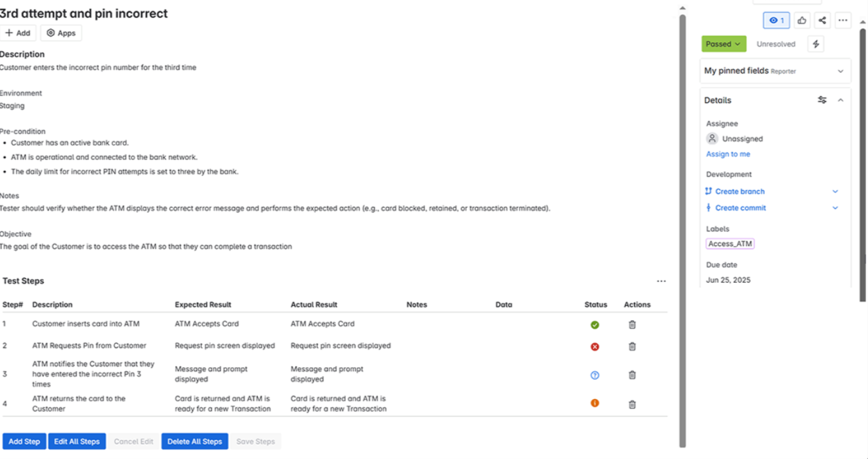868x459 pixels.
Task: Click the orange status icon for step 4
Action: [x=595, y=403]
